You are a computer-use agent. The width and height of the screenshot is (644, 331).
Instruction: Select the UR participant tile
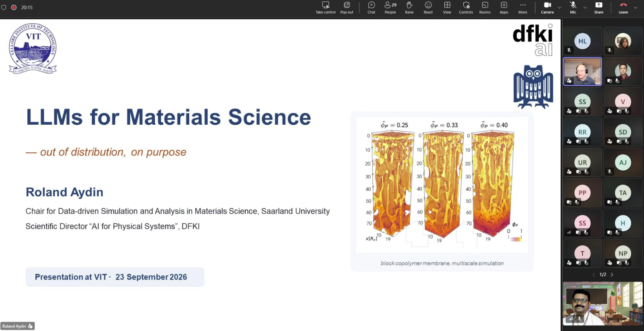coord(582,162)
